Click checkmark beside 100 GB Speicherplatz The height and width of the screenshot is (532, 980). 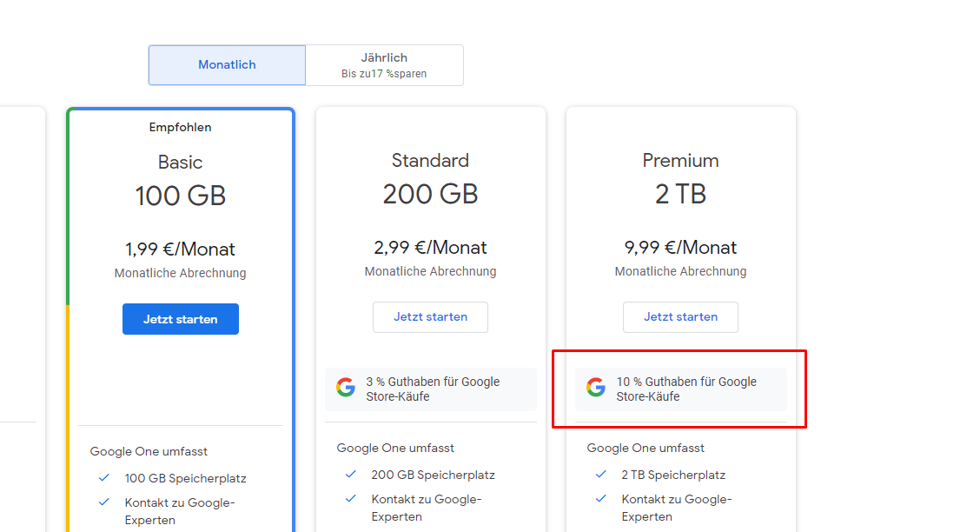point(104,477)
